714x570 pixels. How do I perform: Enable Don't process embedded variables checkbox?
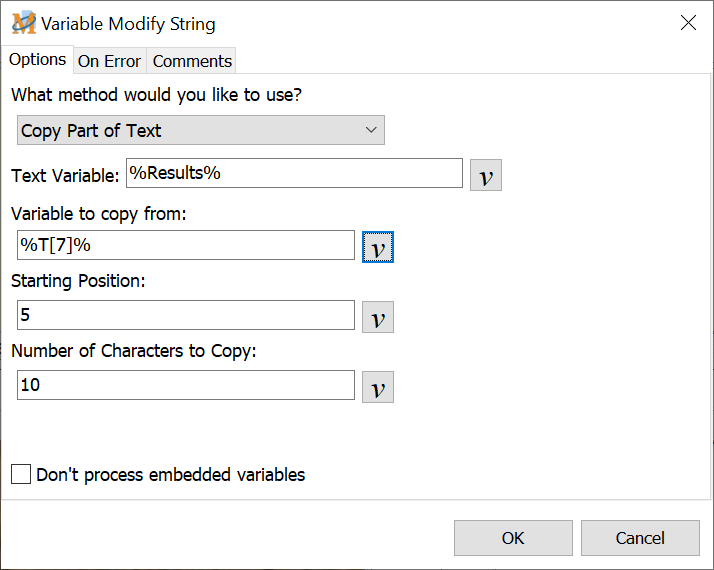point(21,475)
